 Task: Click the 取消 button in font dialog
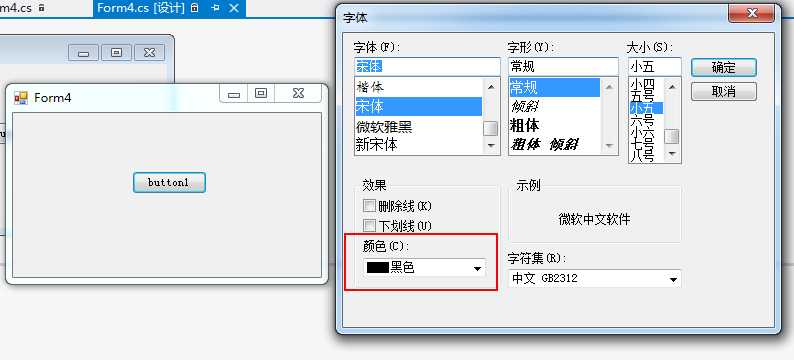coord(724,92)
